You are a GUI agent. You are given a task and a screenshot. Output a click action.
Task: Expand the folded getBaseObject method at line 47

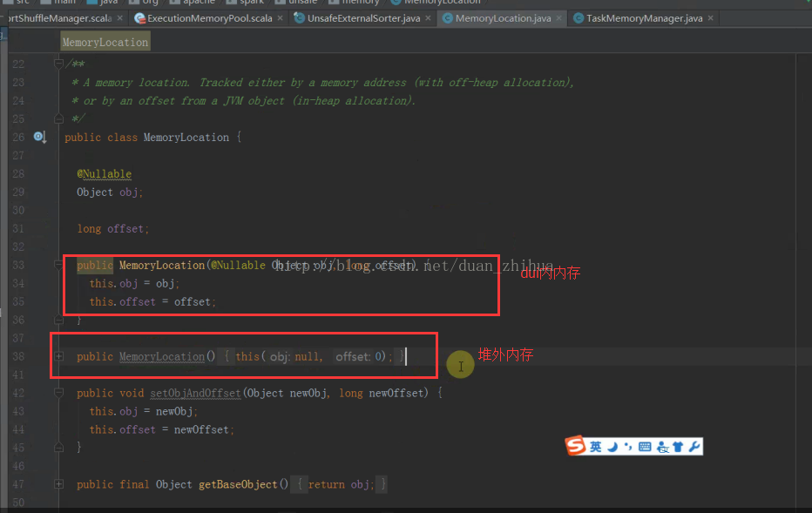point(58,484)
